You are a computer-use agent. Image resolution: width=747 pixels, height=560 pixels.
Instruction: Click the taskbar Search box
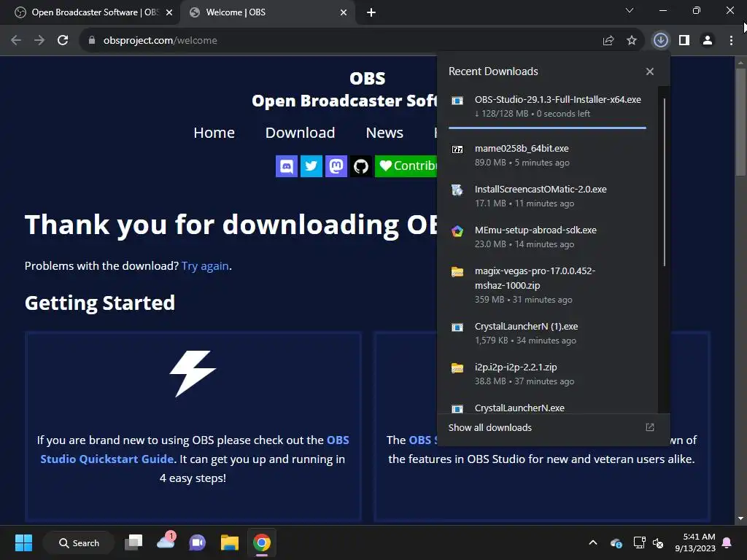point(79,542)
